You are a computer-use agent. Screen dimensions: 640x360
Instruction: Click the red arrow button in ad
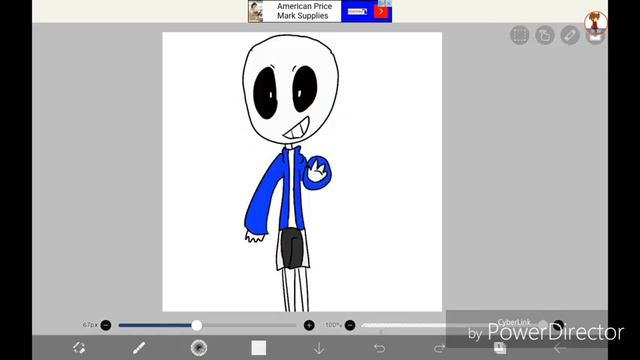coord(381,11)
